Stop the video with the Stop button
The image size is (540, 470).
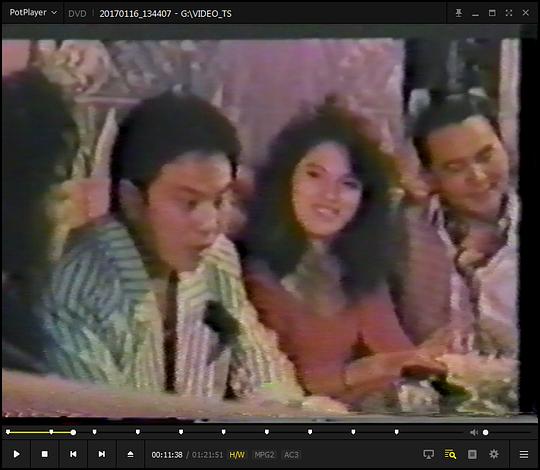pos(44,454)
